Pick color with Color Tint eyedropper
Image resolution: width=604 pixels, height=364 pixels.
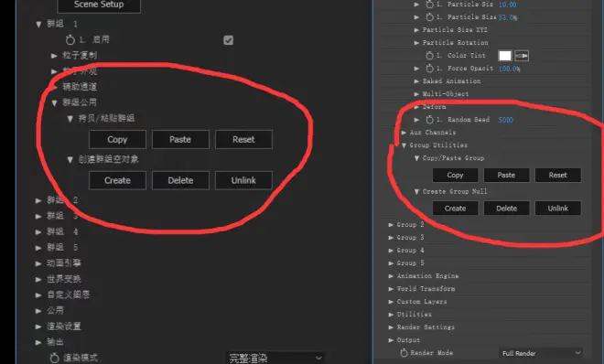coord(522,56)
